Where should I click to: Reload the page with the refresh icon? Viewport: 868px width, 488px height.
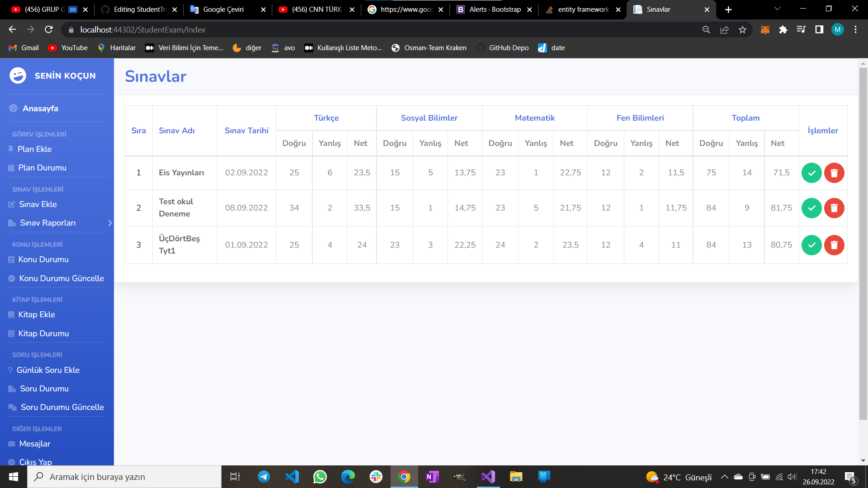[x=49, y=29]
